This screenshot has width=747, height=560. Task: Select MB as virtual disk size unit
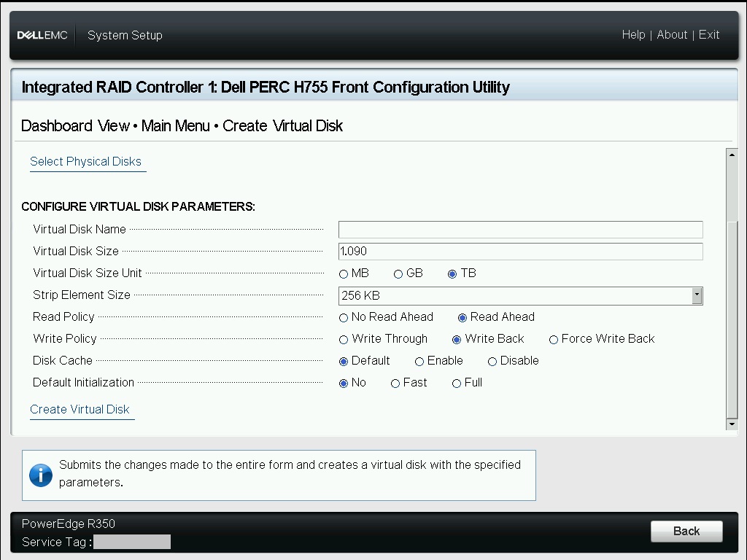[x=344, y=274]
